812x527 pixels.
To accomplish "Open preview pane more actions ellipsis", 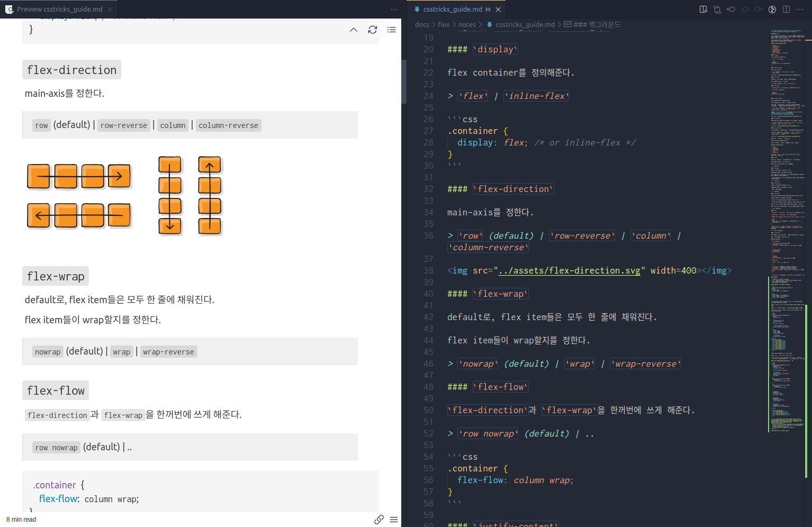I will click(394, 10).
